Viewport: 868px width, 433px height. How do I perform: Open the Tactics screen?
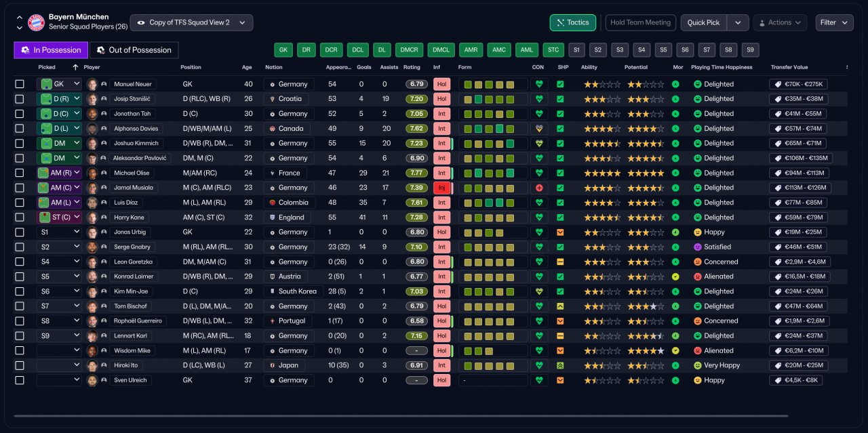tap(573, 22)
